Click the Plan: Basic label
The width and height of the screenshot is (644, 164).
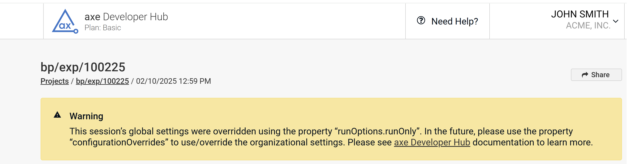click(x=102, y=28)
